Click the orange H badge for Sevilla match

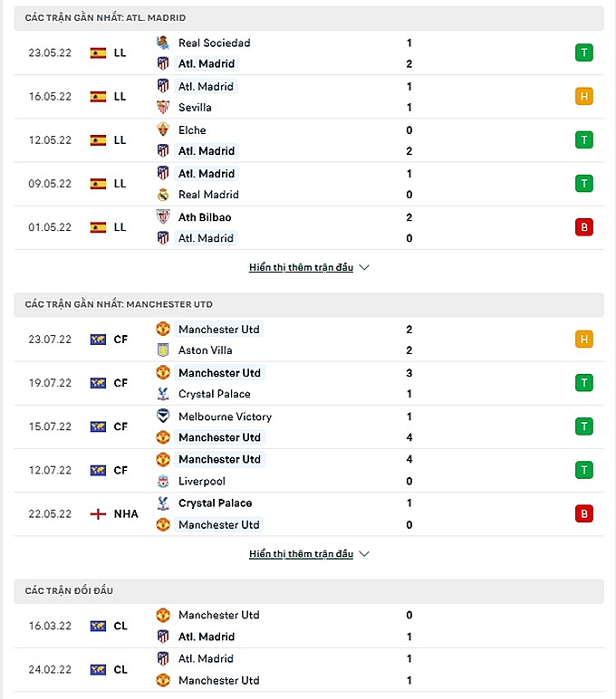(x=584, y=96)
